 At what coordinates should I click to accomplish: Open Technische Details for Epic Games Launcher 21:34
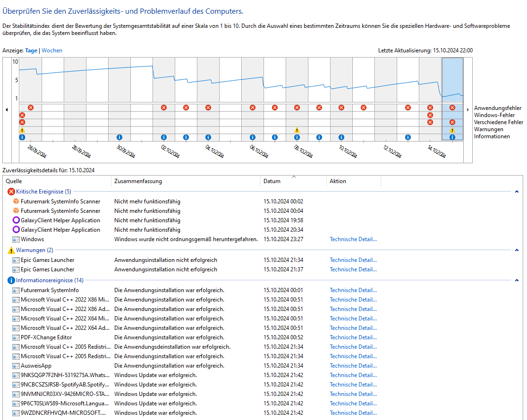[353, 260]
